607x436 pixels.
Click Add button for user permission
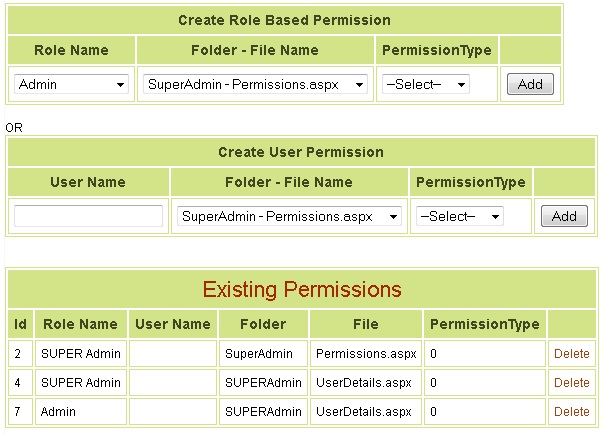[564, 216]
